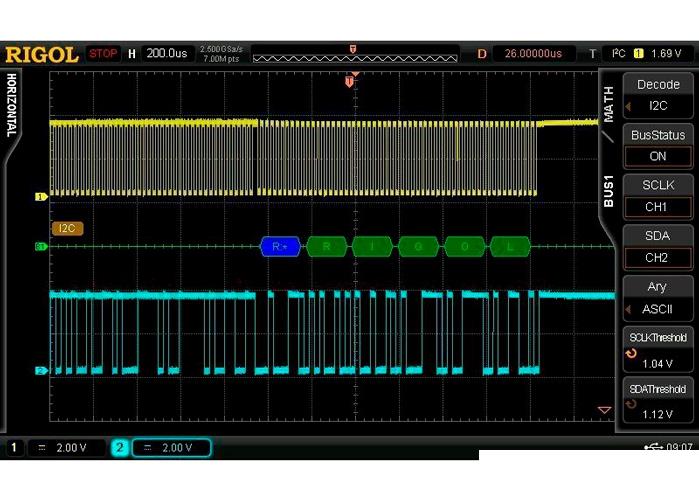Click the waveform memory position bar

pos(350,57)
